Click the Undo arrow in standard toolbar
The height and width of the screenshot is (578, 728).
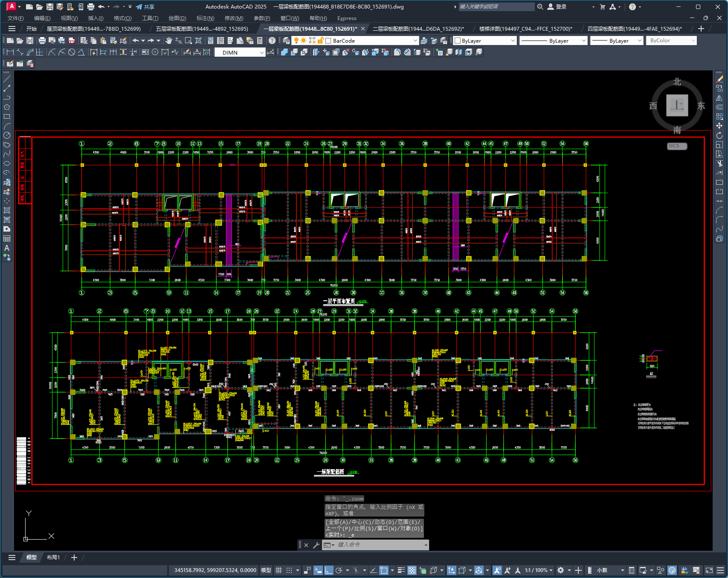pyautogui.click(x=136, y=41)
